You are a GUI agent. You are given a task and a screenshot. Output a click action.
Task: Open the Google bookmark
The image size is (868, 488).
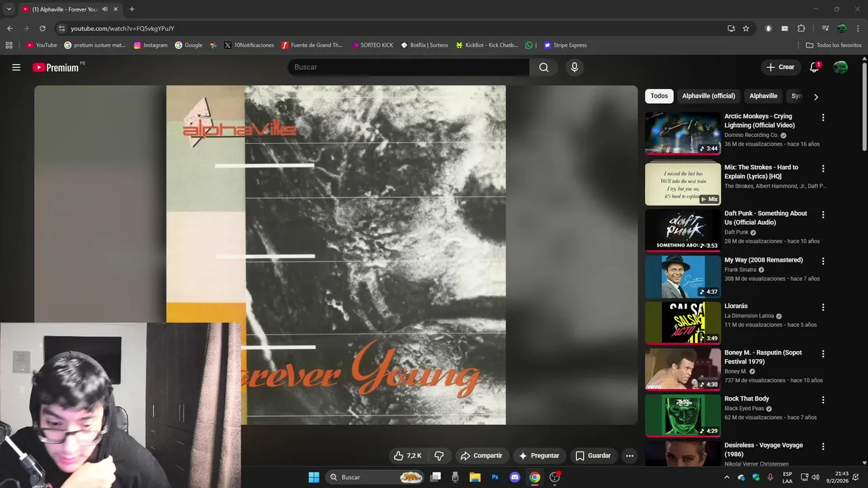click(x=189, y=45)
